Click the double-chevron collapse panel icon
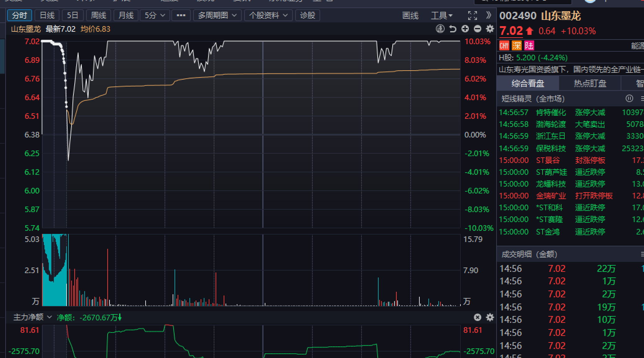Screen dimensions: 644x358 click(x=488, y=15)
